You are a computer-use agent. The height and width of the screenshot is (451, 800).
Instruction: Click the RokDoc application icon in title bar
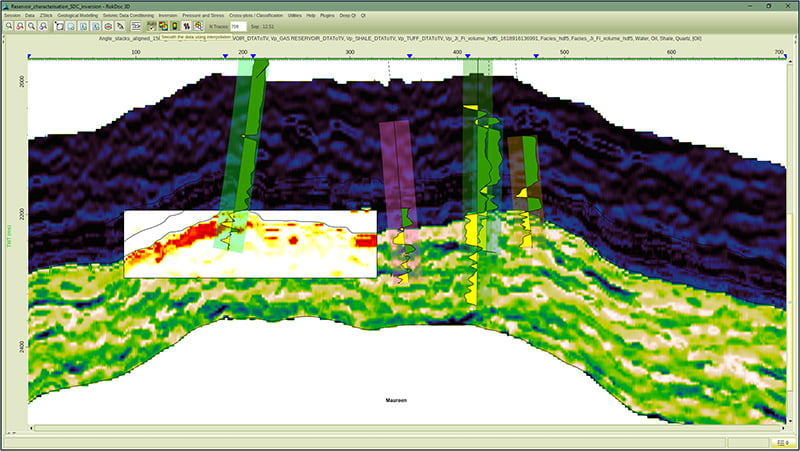pos(5,5)
